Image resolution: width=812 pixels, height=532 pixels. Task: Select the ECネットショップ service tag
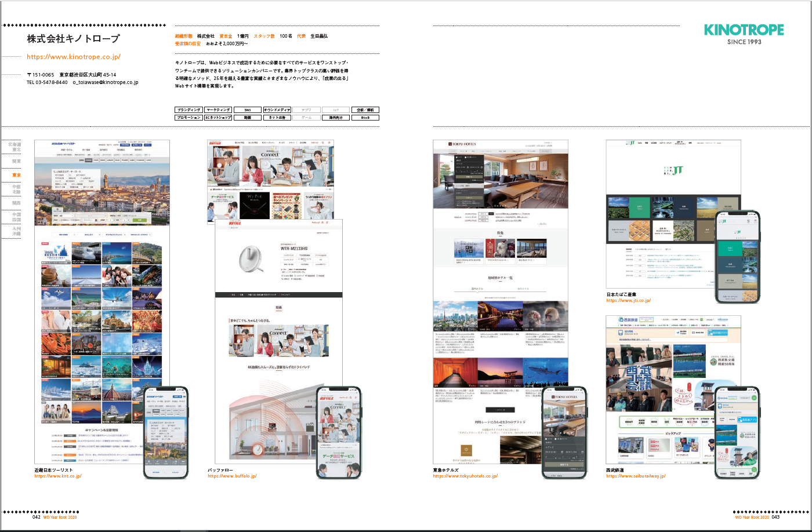click(x=217, y=117)
